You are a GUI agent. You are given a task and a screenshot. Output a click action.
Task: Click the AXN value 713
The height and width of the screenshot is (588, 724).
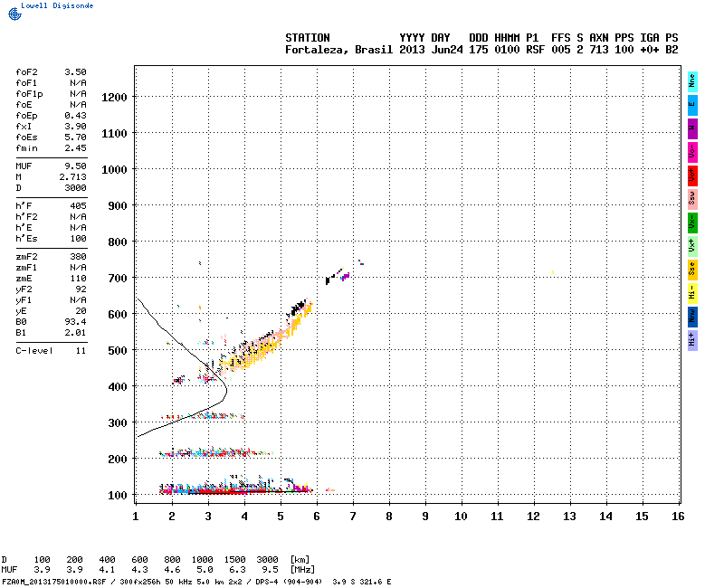599,50
